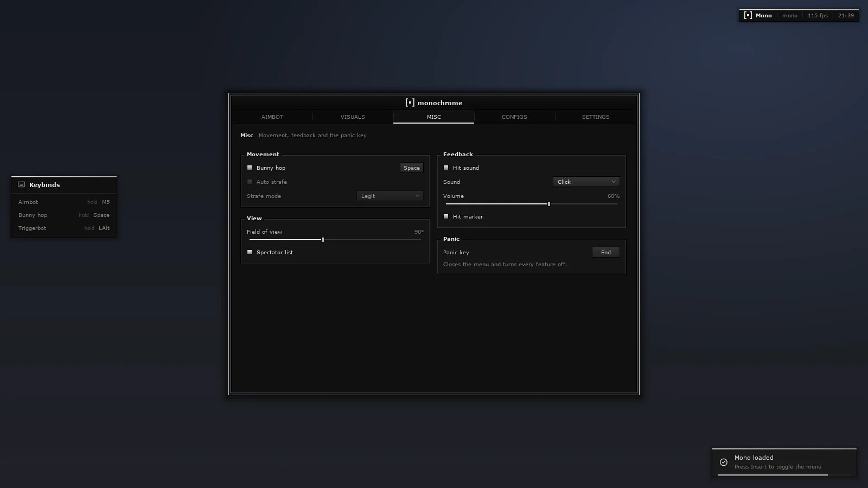This screenshot has width=868, height=488.
Task: Open the VISUALS tab
Action: click(x=353, y=117)
